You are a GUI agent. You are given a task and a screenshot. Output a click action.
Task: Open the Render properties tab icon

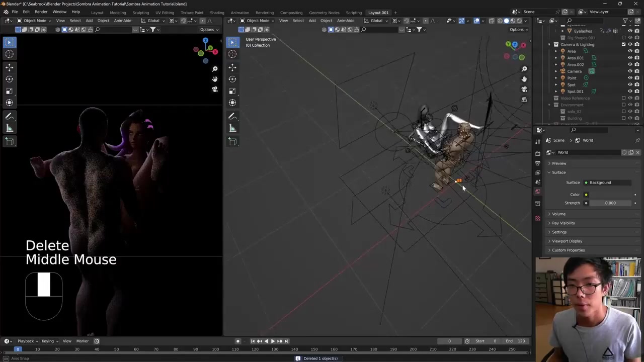538,153
